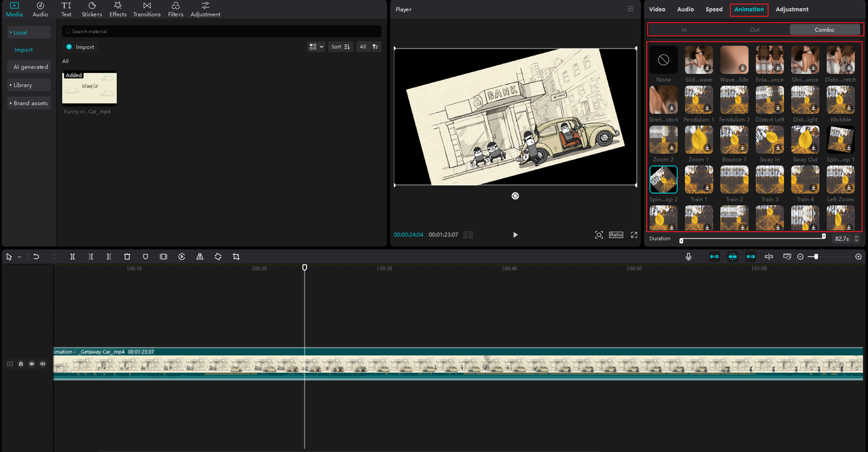Open the grid view mode dropdown
The height and width of the screenshot is (452, 868).
coord(316,47)
